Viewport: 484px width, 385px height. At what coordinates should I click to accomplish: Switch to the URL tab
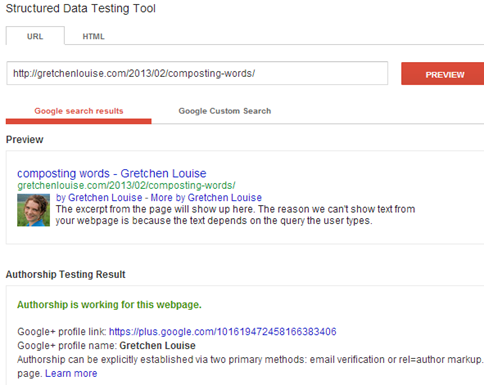35,36
